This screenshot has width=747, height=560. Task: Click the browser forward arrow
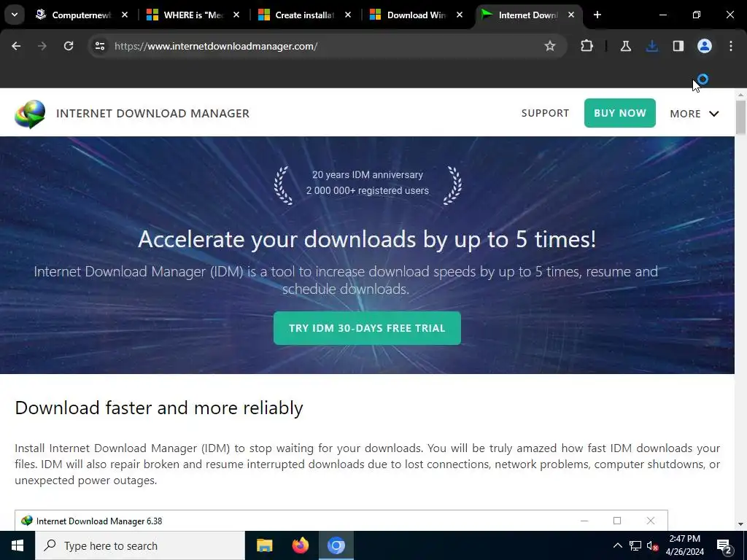[42, 46]
